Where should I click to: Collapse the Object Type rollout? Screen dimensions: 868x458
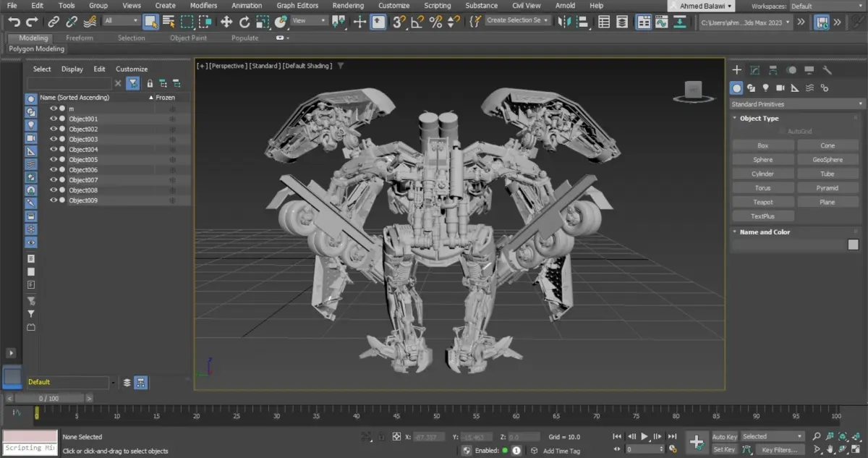(759, 118)
